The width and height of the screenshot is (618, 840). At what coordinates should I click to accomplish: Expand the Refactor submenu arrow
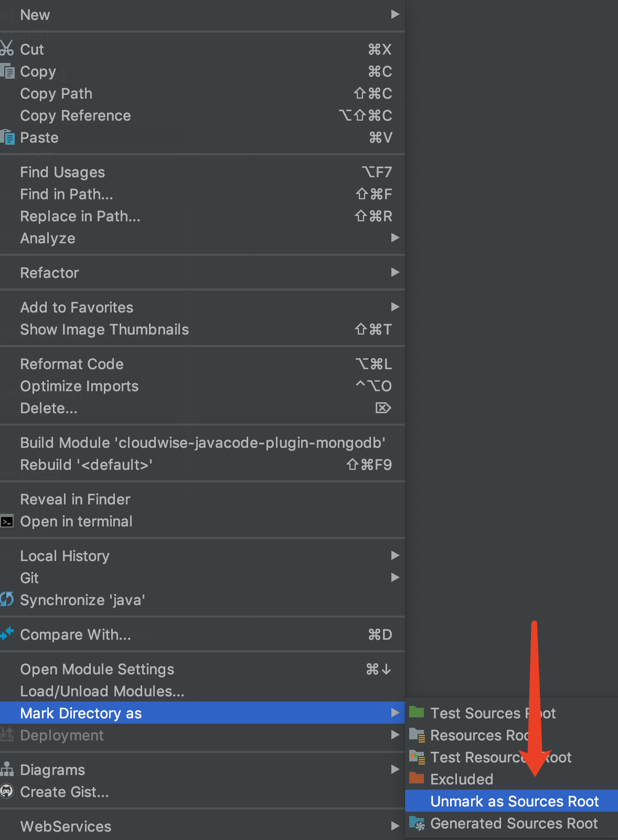[395, 272]
